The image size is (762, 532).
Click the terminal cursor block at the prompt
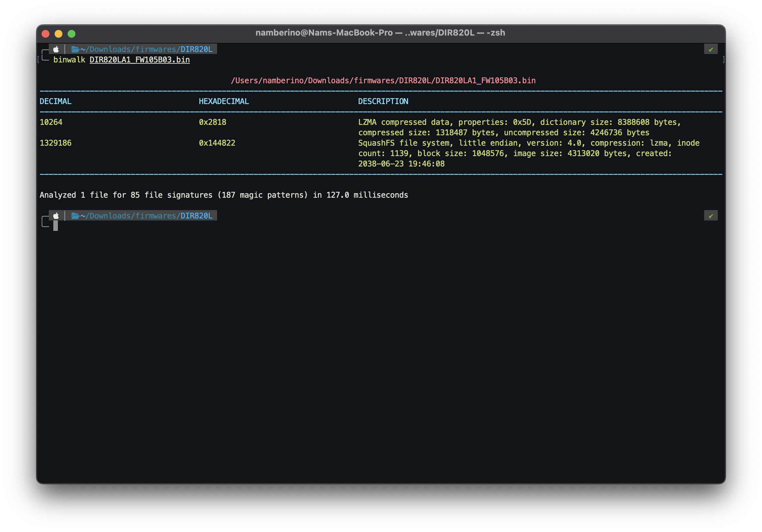tap(55, 226)
